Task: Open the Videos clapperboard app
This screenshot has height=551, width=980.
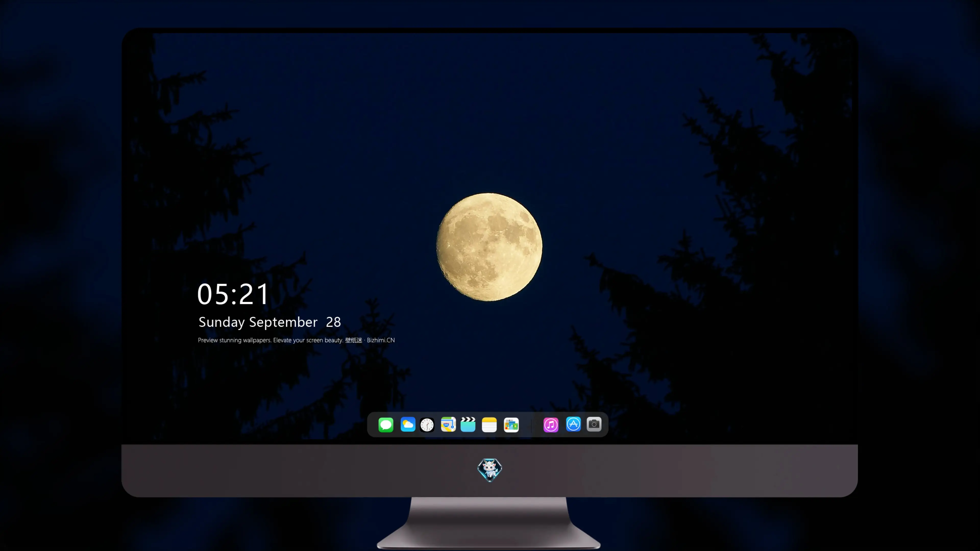Action: coord(468,424)
